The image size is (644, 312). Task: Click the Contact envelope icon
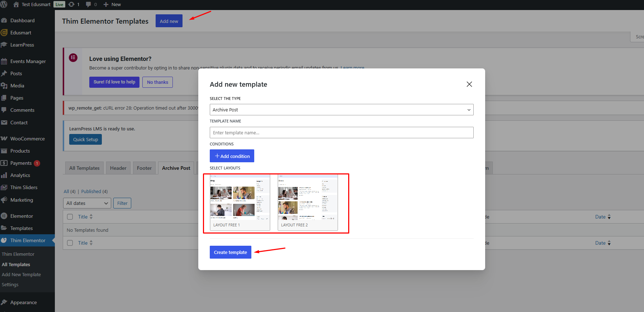point(4,123)
